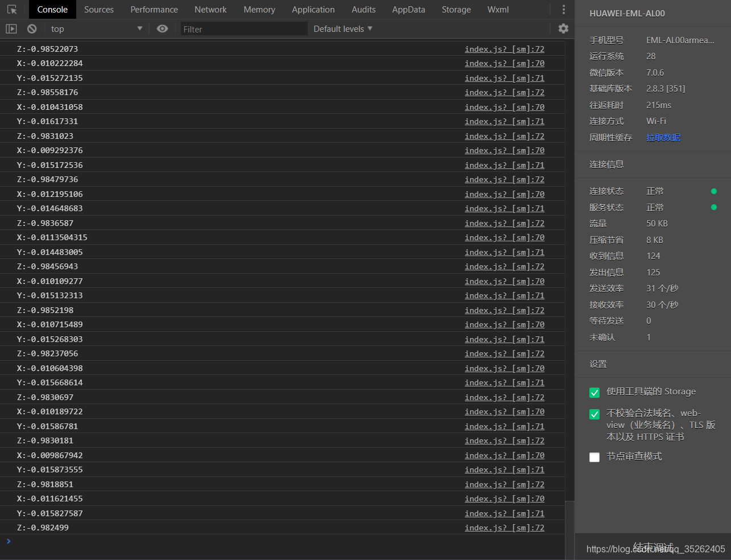This screenshot has width=731, height=560.
Task: Click the 结束调试 button
Action: click(652, 547)
